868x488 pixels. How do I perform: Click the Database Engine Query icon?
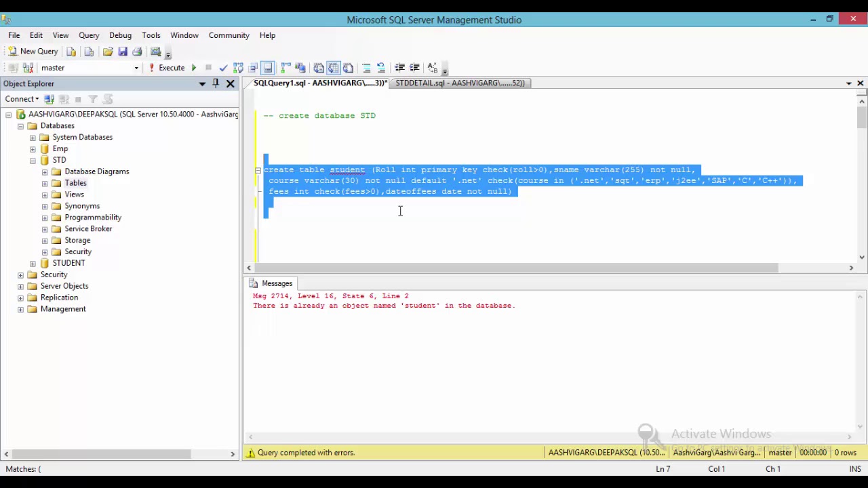tap(71, 52)
